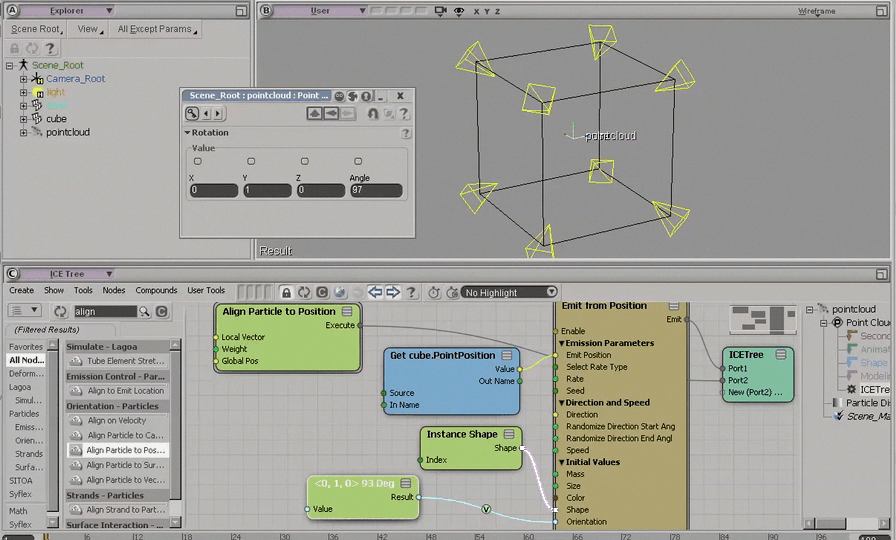
Task: Refresh the preset node list
Action: point(60,311)
